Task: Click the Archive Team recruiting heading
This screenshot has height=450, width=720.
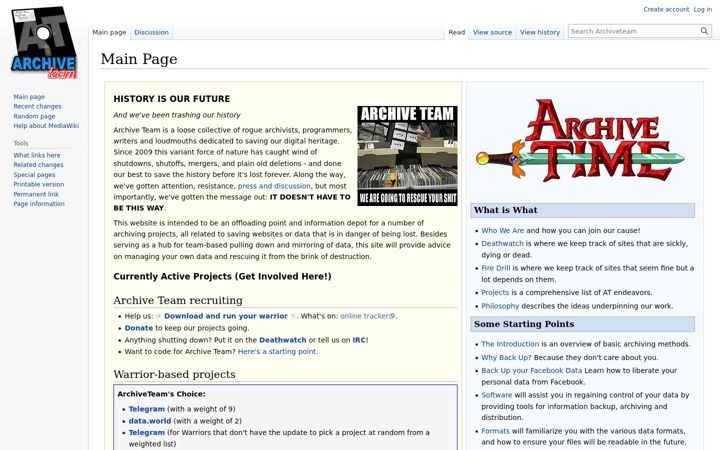Action: (x=178, y=300)
